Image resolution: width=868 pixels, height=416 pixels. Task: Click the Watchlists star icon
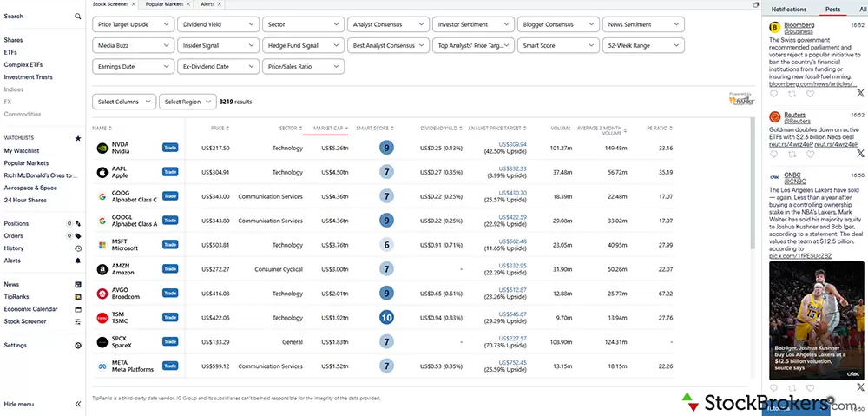(78, 138)
